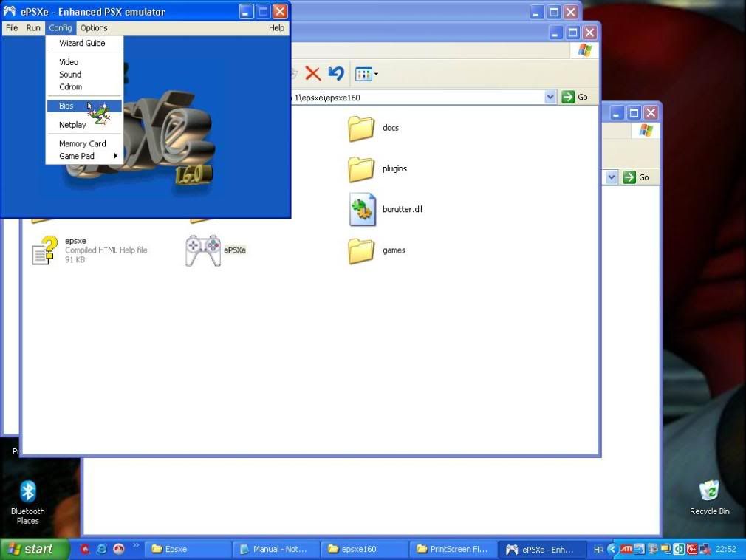Choose Memory Card from Config menu

pyautogui.click(x=84, y=143)
